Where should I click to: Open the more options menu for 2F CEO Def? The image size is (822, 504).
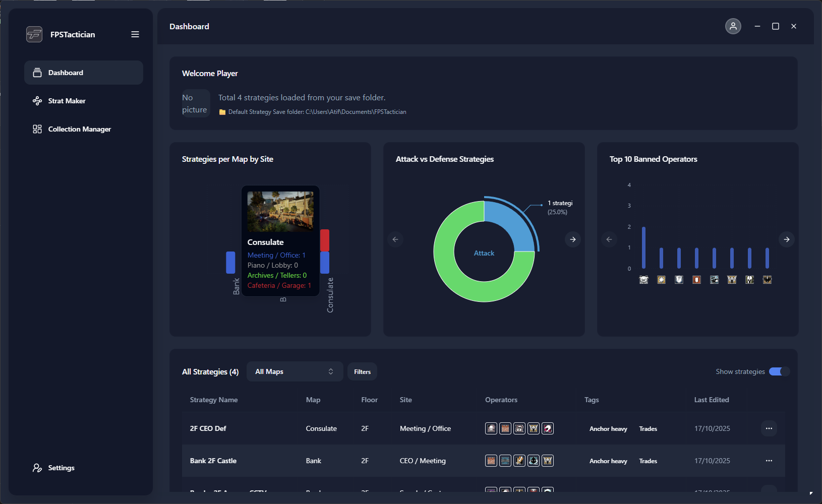[x=769, y=428]
